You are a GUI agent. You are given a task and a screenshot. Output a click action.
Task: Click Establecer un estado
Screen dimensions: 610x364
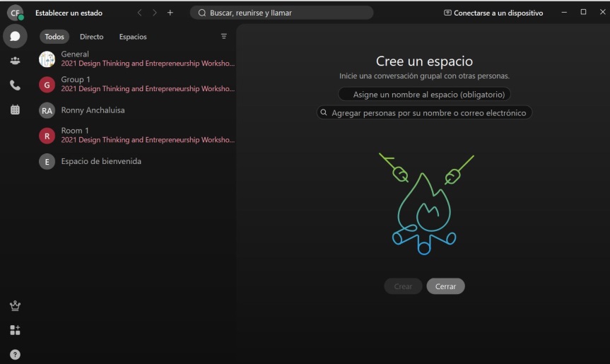[x=69, y=13]
